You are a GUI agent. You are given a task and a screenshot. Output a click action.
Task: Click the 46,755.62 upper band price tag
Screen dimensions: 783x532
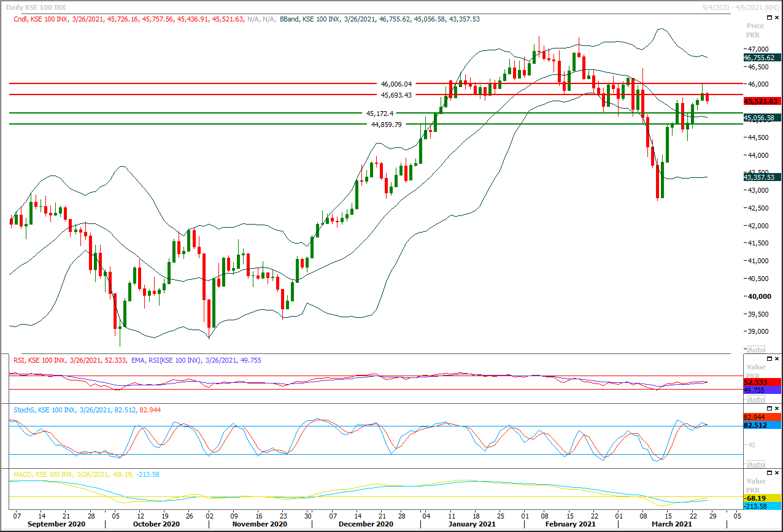[x=761, y=57]
